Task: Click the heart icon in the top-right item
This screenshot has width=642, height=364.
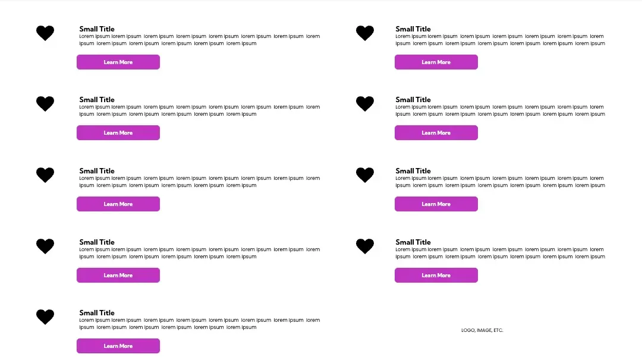Action: coord(365,33)
